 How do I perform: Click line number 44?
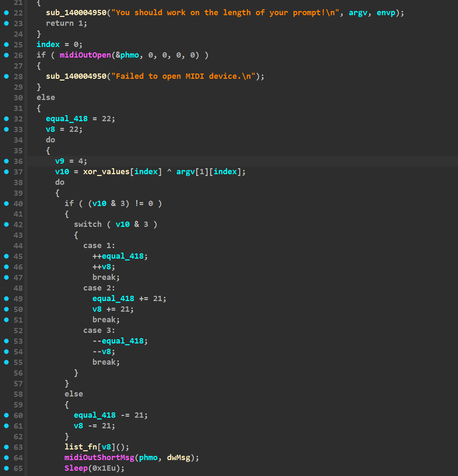pyautogui.click(x=18, y=246)
